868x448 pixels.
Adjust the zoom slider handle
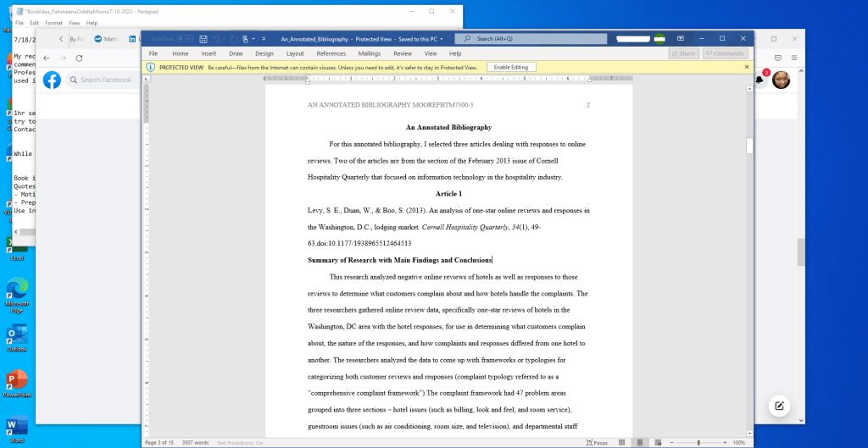(x=698, y=443)
